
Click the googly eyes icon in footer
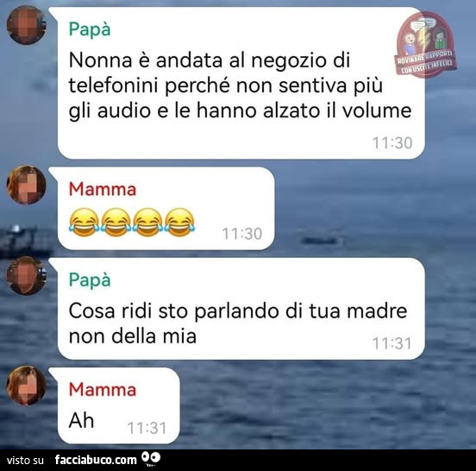(x=151, y=459)
